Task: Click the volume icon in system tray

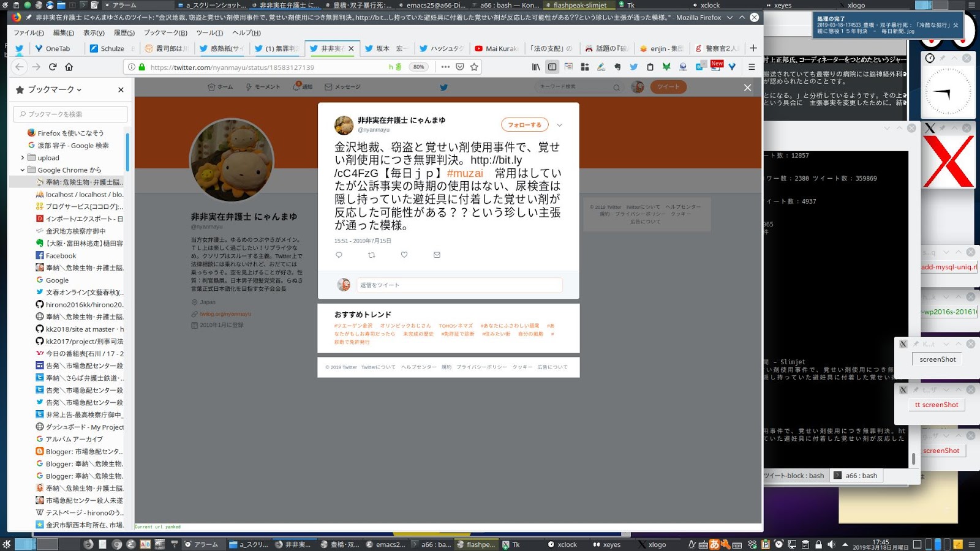Action: pyautogui.click(x=831, y=544)
